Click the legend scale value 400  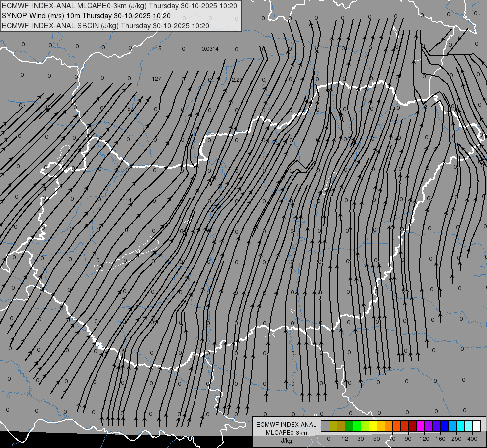click(472, 439)
